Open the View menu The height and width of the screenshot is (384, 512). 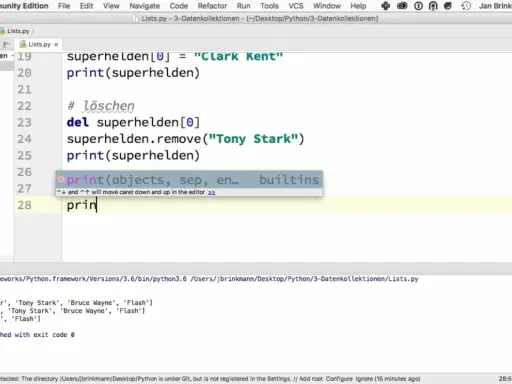tap(111, 6)
